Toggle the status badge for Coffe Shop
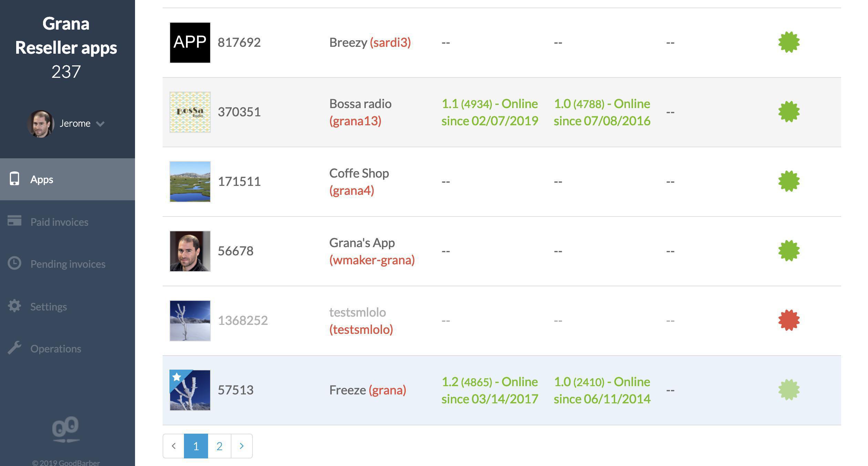868x466 pixels. pos(789,181)
